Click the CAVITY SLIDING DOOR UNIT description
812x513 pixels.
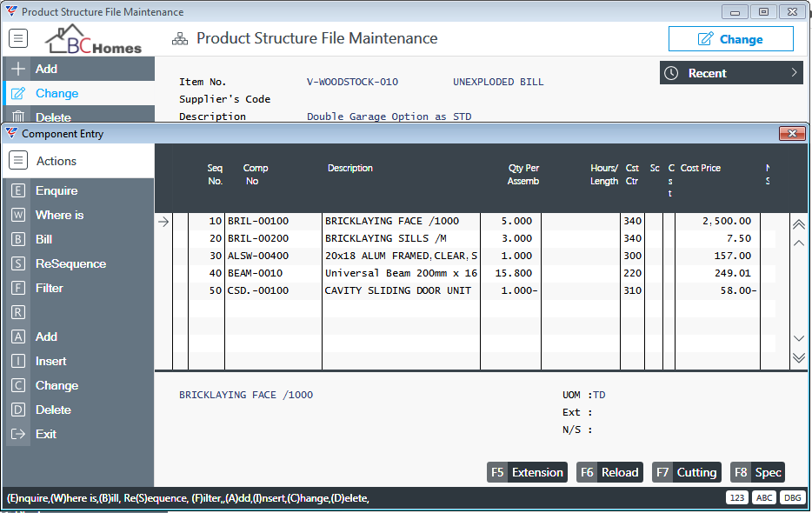click(x=397, y=290)
